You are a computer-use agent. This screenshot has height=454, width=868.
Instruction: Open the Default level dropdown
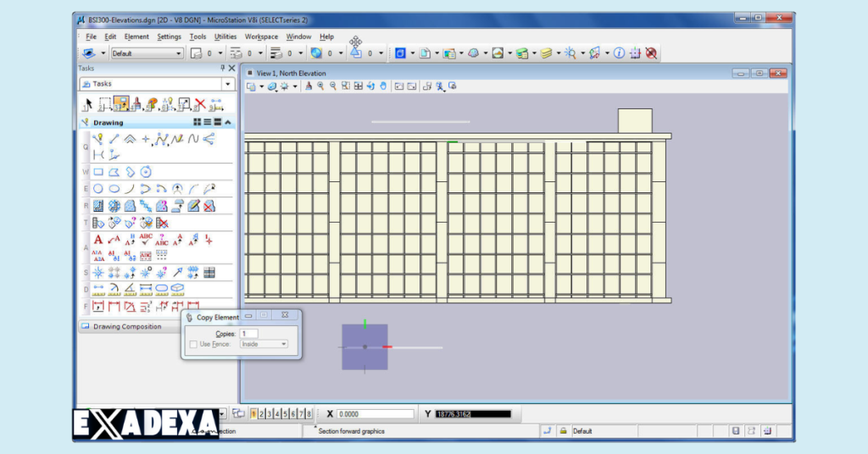point(179,53)
